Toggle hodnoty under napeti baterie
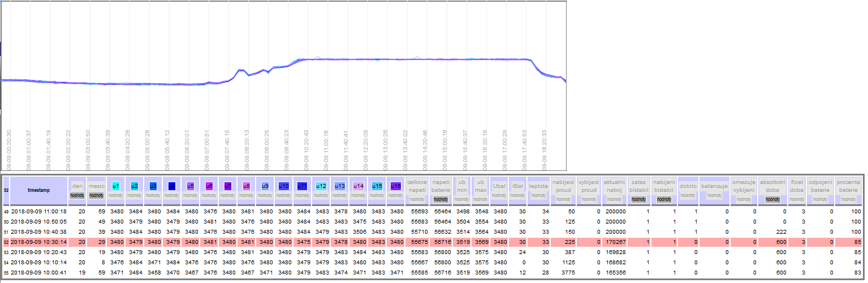 click(441, 199)
